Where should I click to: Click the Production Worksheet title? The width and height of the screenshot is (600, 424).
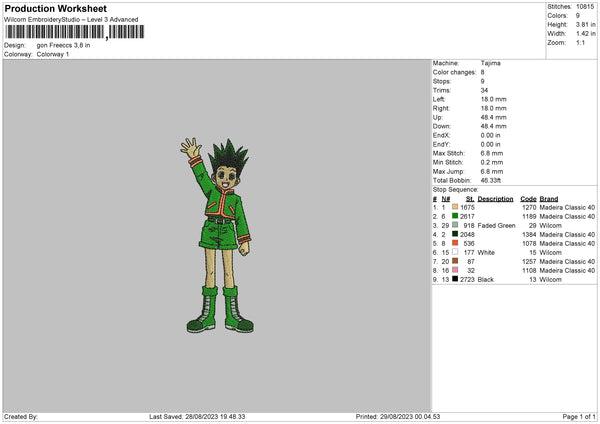[x=55, y=8]
